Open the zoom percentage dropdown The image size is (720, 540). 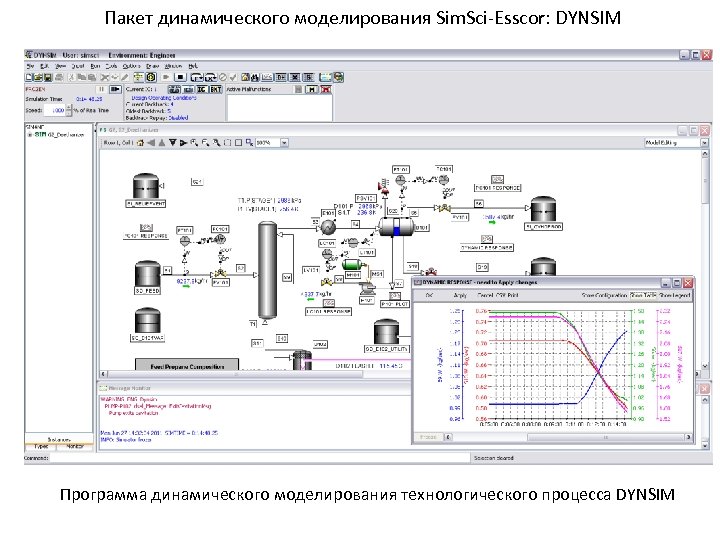[x=284, y=143]
